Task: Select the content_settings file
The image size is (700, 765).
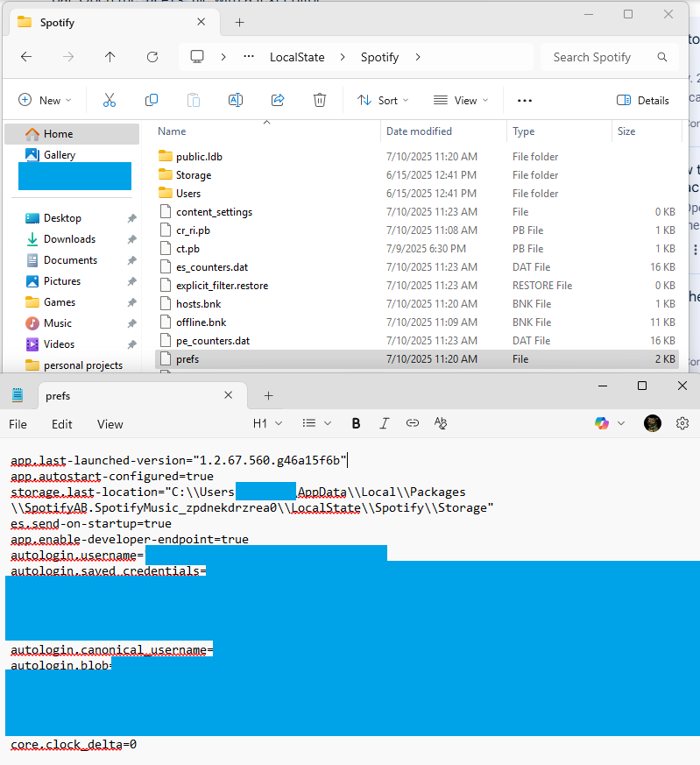Action: (417, 212)
